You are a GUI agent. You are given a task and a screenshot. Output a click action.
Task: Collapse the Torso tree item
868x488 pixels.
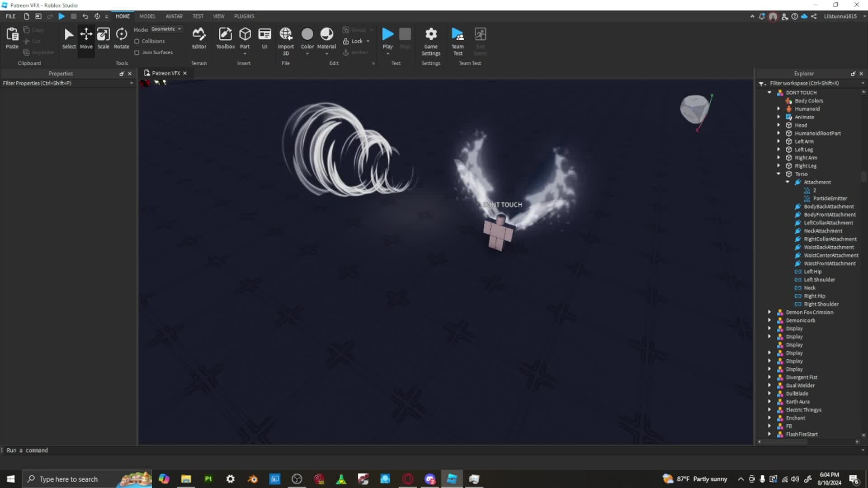(x=778, y=174)
